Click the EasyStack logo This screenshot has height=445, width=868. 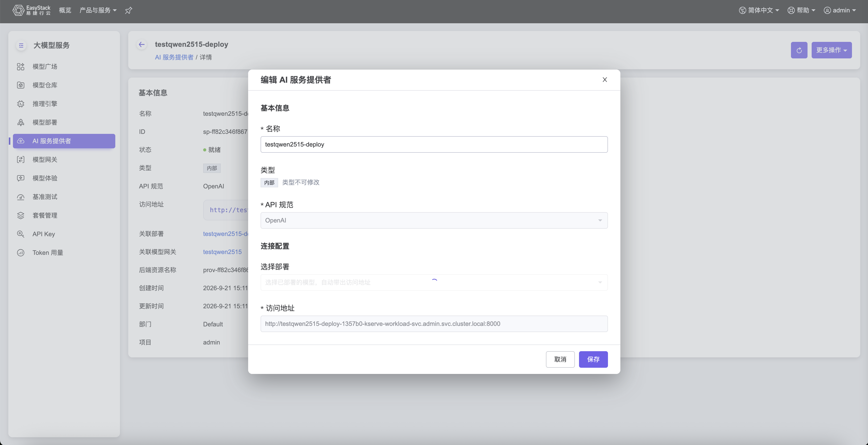click(31, 10)
